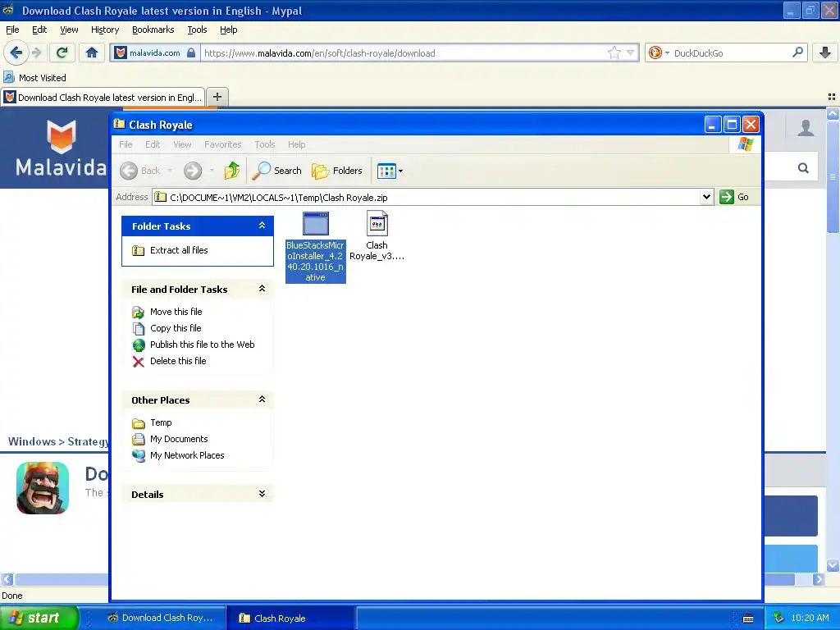The image size is (840, 630).
Task: Open a new browser tab with plus
Action: click(217, 97)
